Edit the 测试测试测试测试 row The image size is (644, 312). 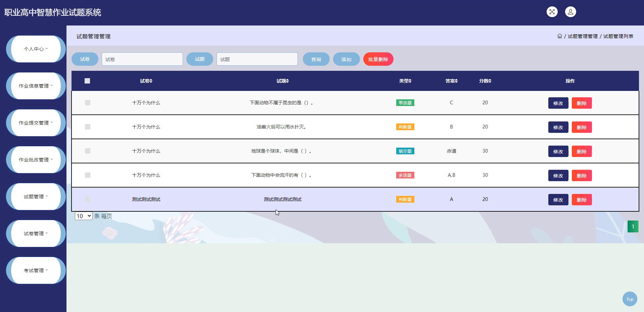(x=558, y=200)
